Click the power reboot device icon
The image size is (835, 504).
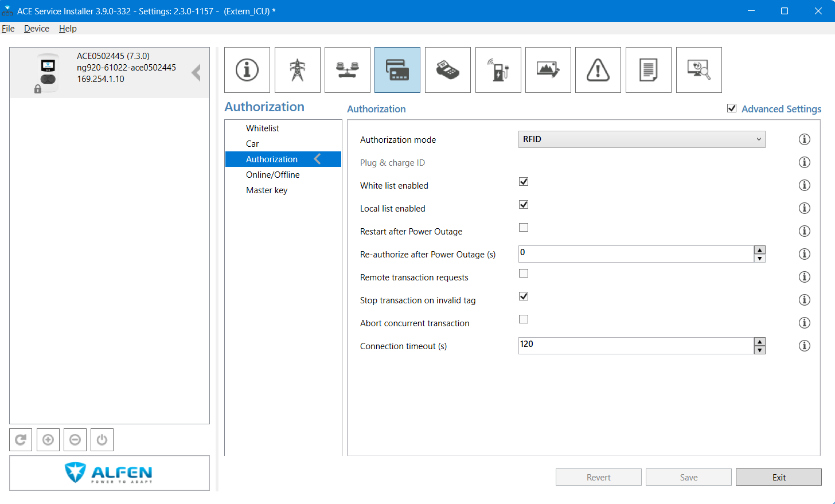(102, 440)
